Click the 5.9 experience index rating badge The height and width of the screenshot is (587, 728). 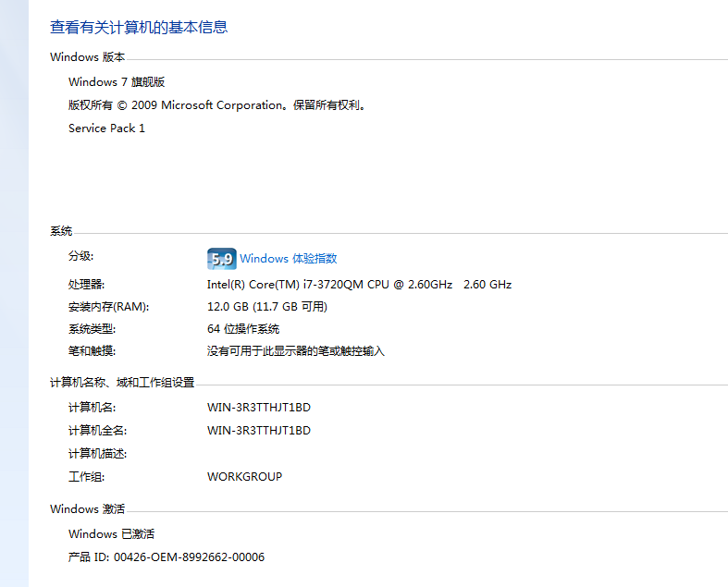[x=221, y=259]
